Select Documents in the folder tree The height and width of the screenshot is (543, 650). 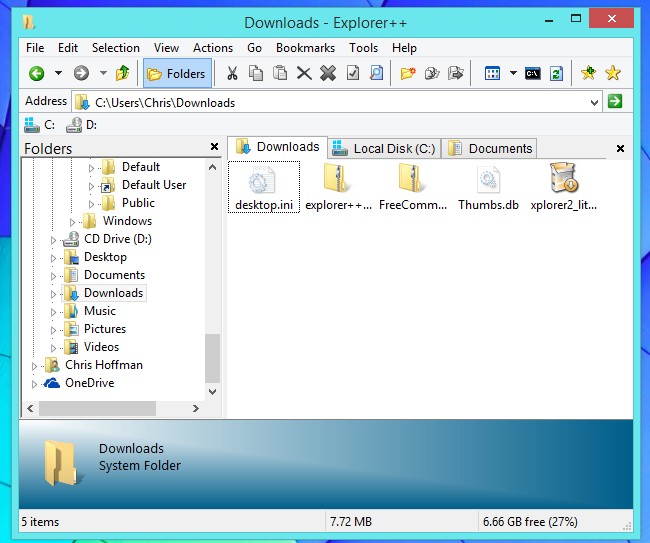pos(114,275)
